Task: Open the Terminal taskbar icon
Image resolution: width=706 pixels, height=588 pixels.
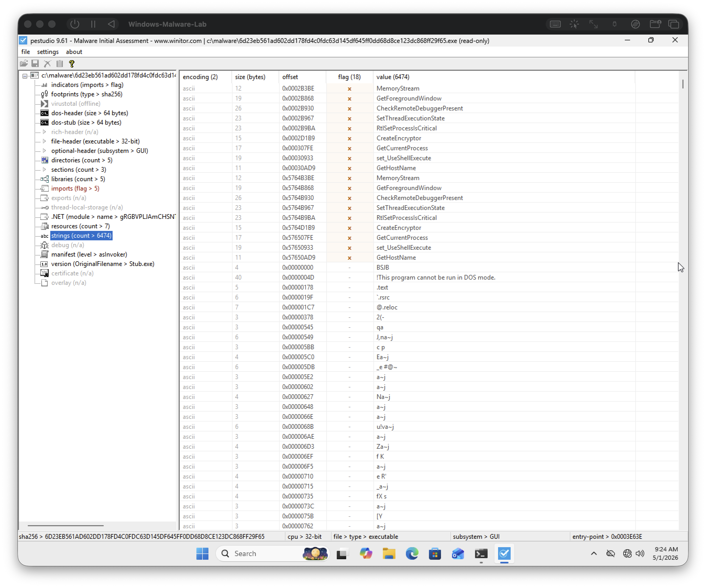Action: pyautogui.click(x=481, y=553)
